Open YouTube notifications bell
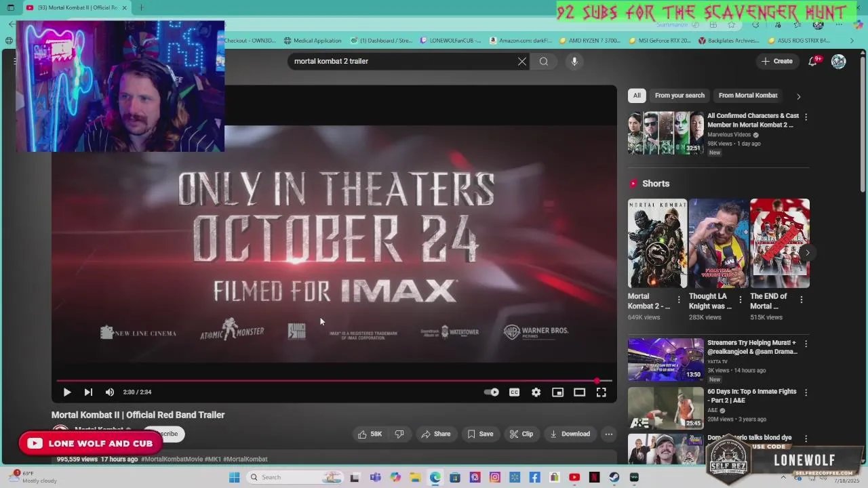Image resolution: width=868 pixels, height=488 pixels. [x=813, y=61]
